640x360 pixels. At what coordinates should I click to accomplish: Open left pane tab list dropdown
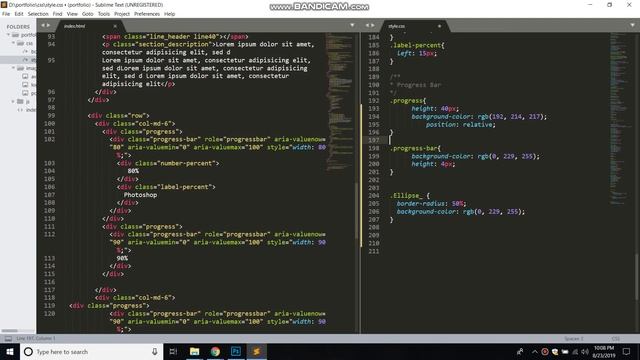[352, 25]
